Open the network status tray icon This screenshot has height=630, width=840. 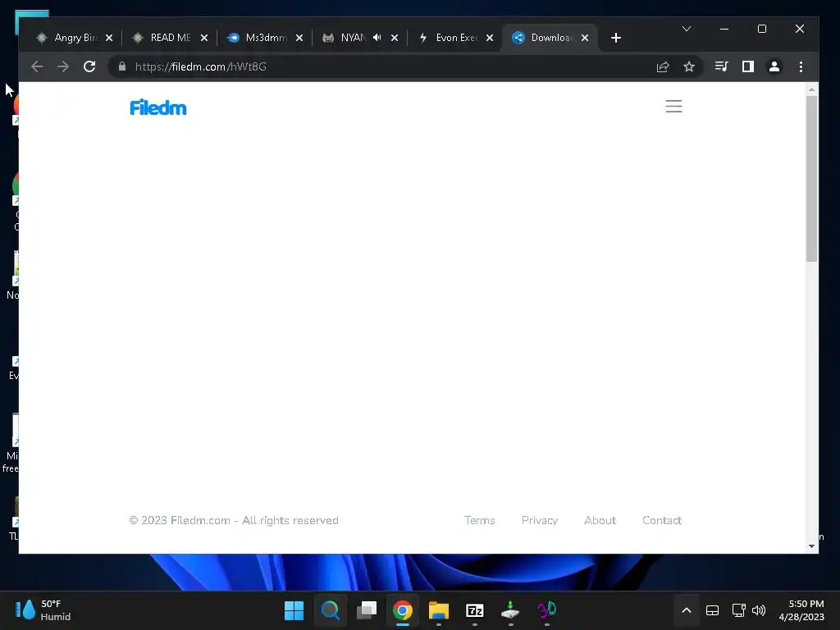click(738, 610)
